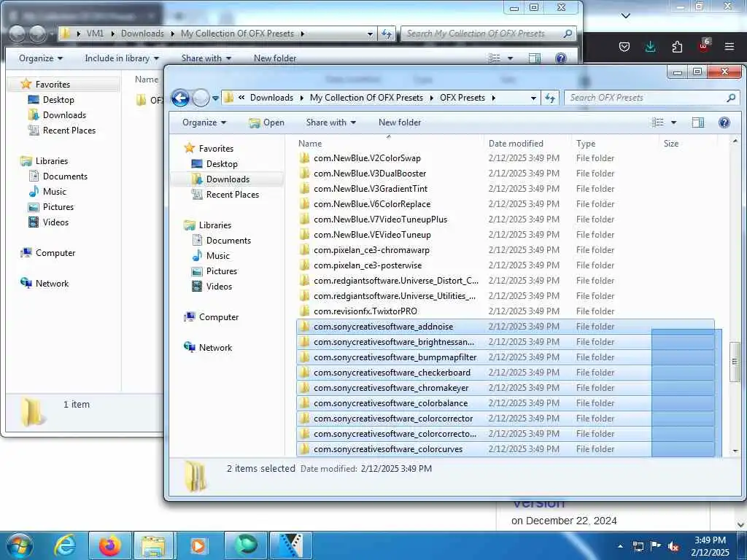747x560 pixels.
Task: Click New folder in back Explorer window
Action: tap(275, 58)
